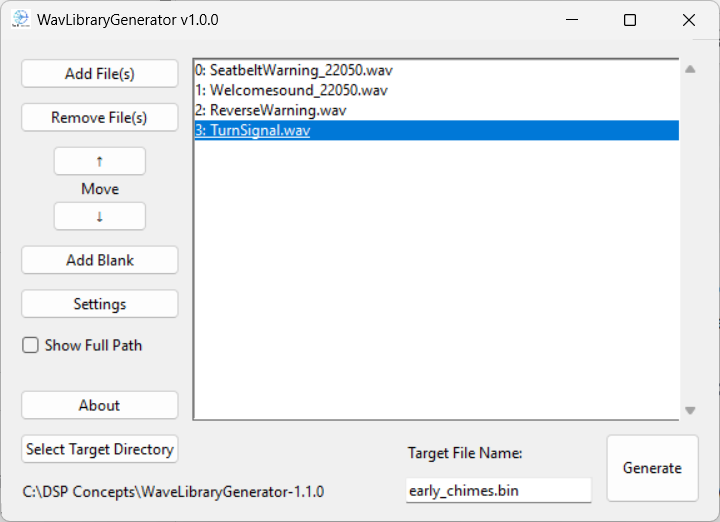Click the Remove File(s) button
The image size is (720, 522).
tap(100, 118)
